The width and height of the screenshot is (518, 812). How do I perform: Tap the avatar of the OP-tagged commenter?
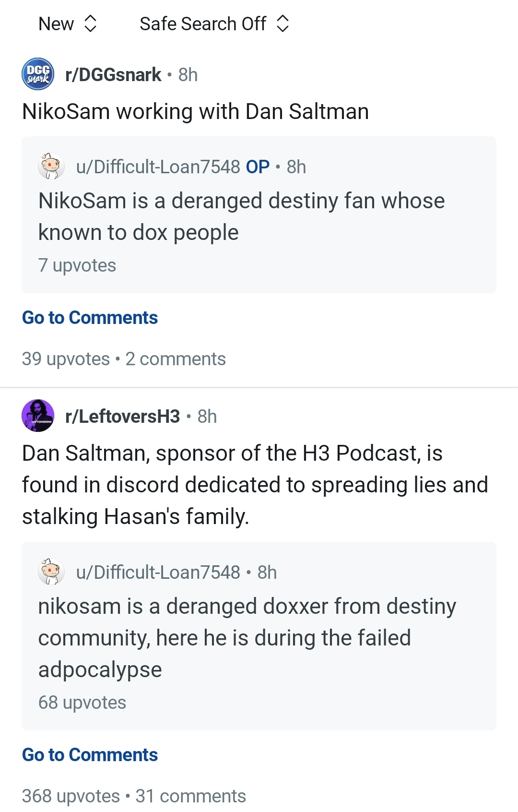pyautogui.click(x=51, y=167)
